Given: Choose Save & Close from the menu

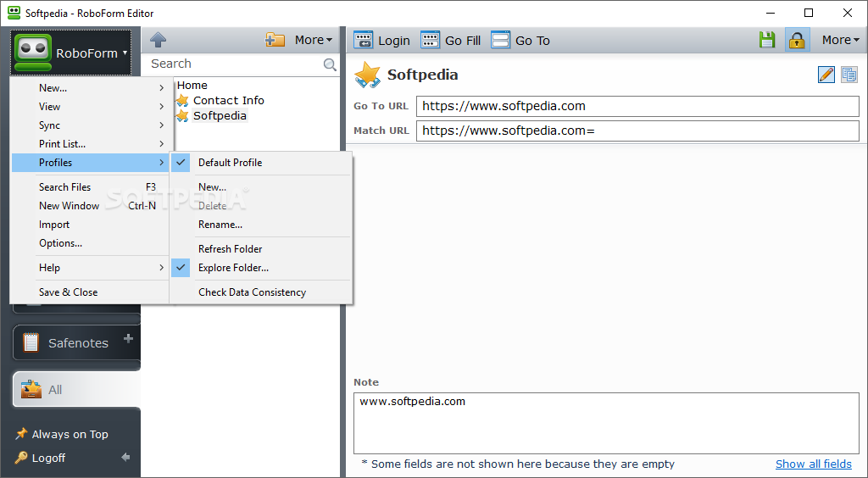Looking at the screenshot, I should coord(90,292).
